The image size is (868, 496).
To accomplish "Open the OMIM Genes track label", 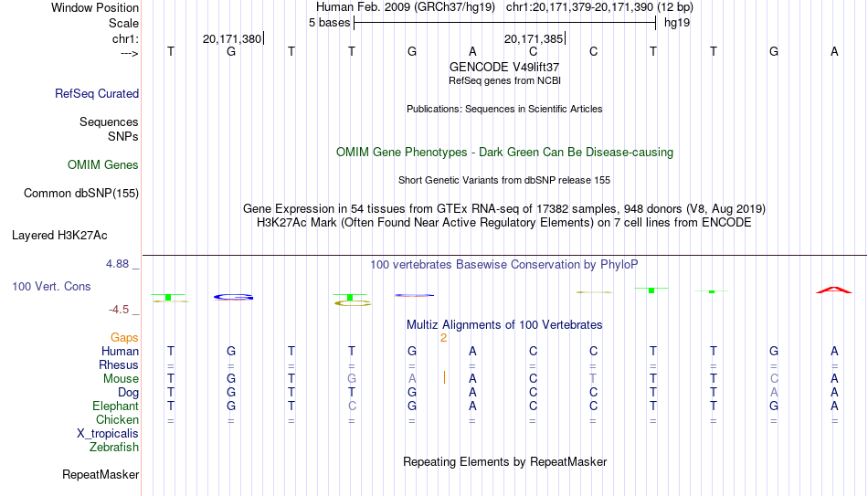I will (x=103, y=165).
